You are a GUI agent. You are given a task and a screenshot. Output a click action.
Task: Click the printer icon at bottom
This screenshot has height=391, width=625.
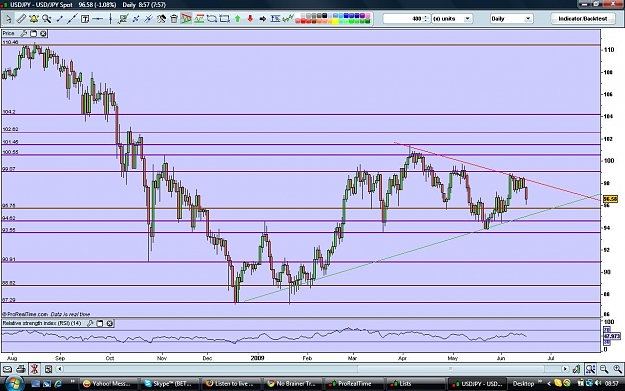point(21,369)
